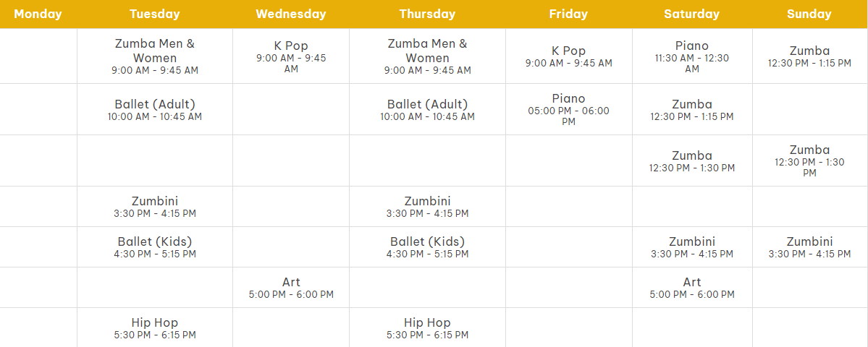Open Saturday Zumba 12:30 PM - 1:30 PM

click(x=692, y=160)
